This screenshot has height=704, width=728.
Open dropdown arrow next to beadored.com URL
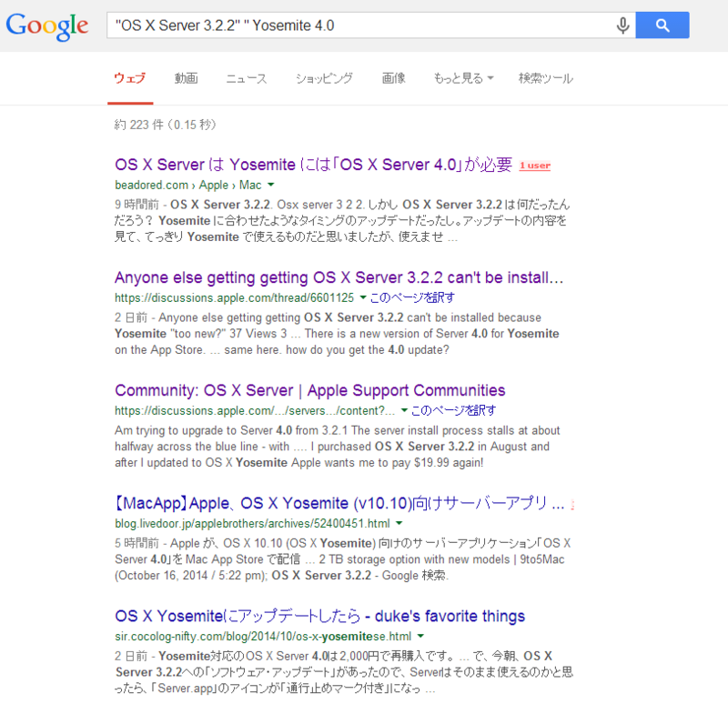pyautogui.click(x=270, y=185)
